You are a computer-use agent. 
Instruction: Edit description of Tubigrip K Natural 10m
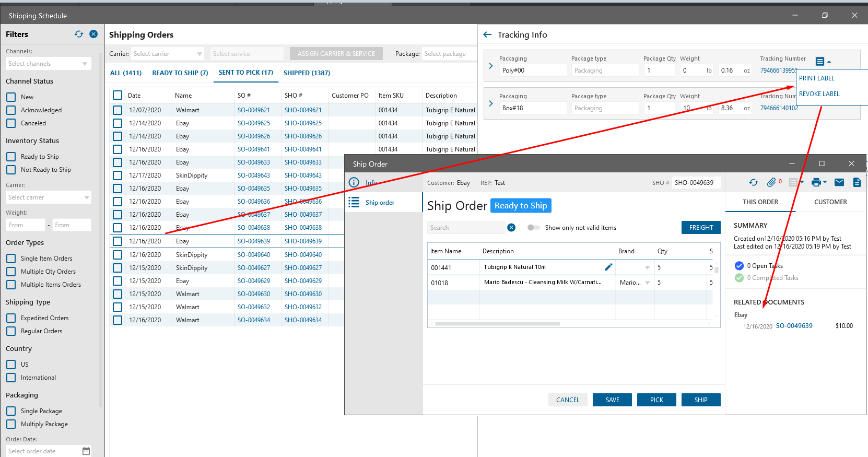608,267
